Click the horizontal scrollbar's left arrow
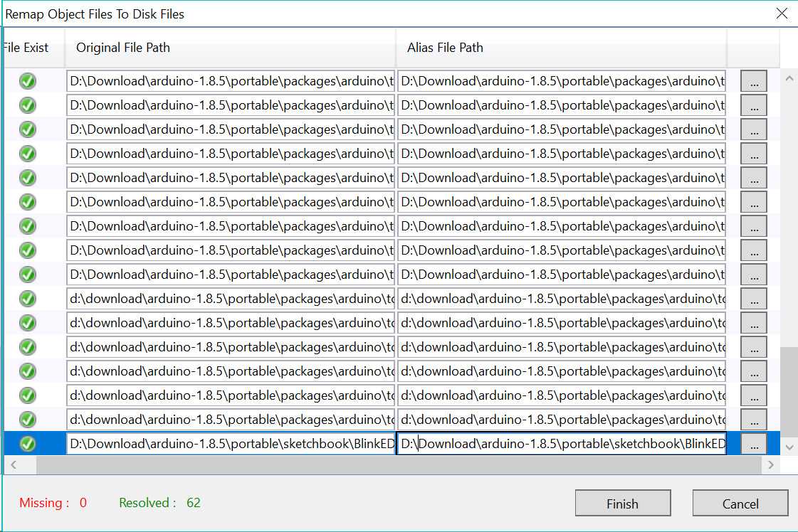Viewport: 798px width, 532px height. (x=12, y=465)
